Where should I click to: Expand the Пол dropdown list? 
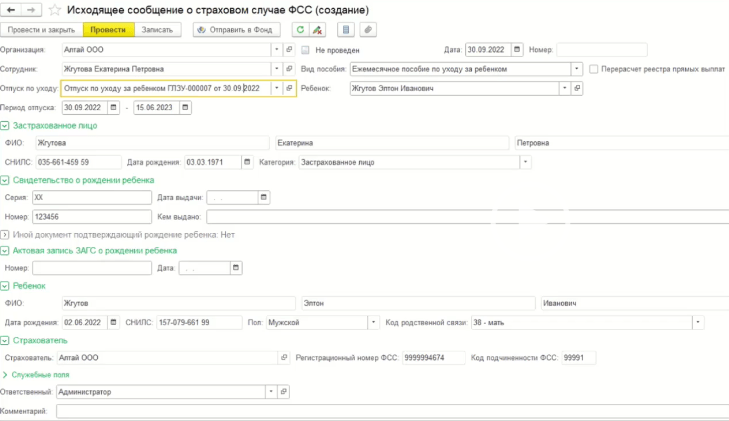(373, 323)
